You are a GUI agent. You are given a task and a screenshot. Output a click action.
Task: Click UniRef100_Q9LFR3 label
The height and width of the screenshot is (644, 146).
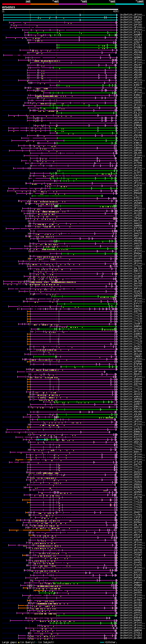click(131, 128)
